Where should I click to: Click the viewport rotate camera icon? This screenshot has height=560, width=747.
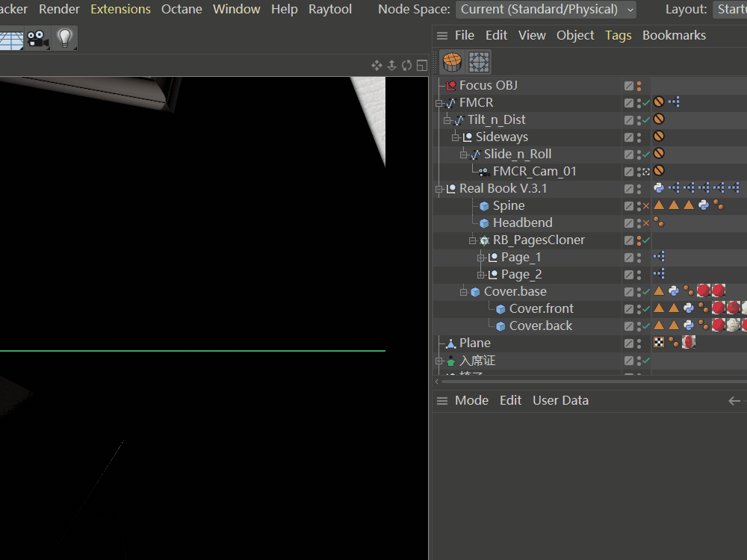pos(406,66)
